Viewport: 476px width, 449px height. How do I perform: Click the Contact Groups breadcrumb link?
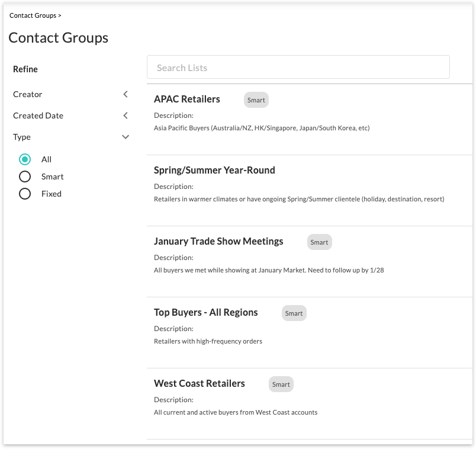(x=33, y=15)
